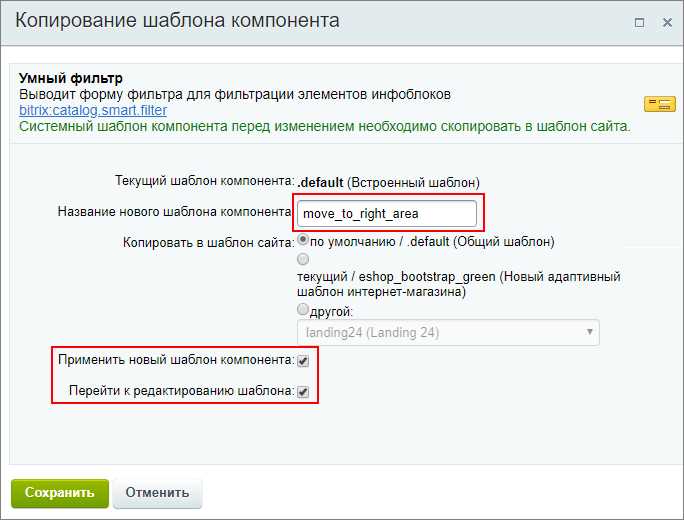This screenshot has height=520, width=684.
Task: Click the yellow component info icon
Action: 660,104
